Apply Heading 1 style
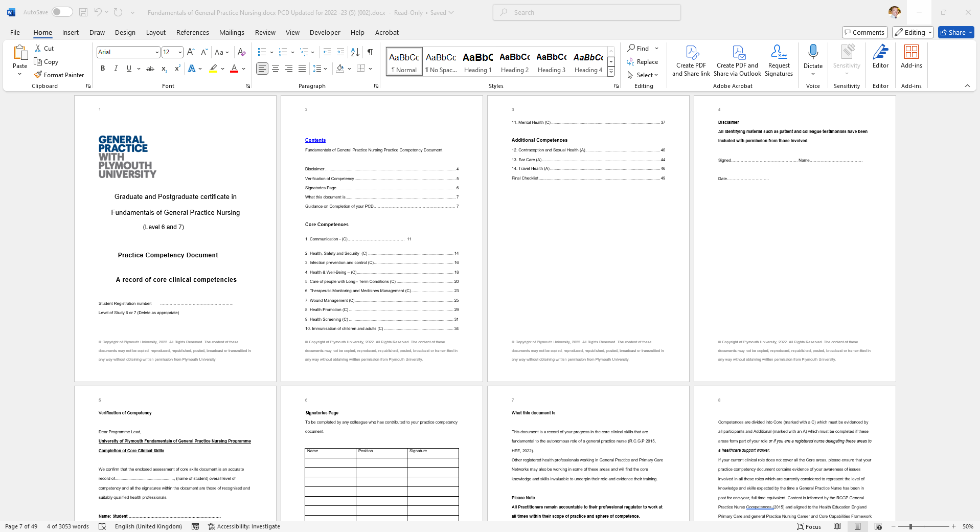This screenshot has width=980, height=532. 478,61
